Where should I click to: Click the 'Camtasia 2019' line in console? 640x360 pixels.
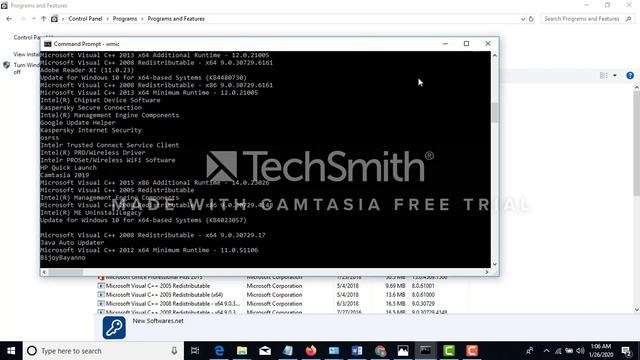[64, 175]
